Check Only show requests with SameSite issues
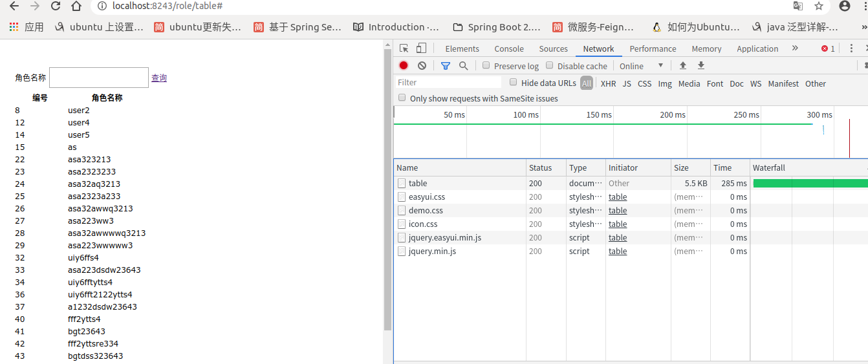The width and height of the screenshot is (868, 364). 402,98
